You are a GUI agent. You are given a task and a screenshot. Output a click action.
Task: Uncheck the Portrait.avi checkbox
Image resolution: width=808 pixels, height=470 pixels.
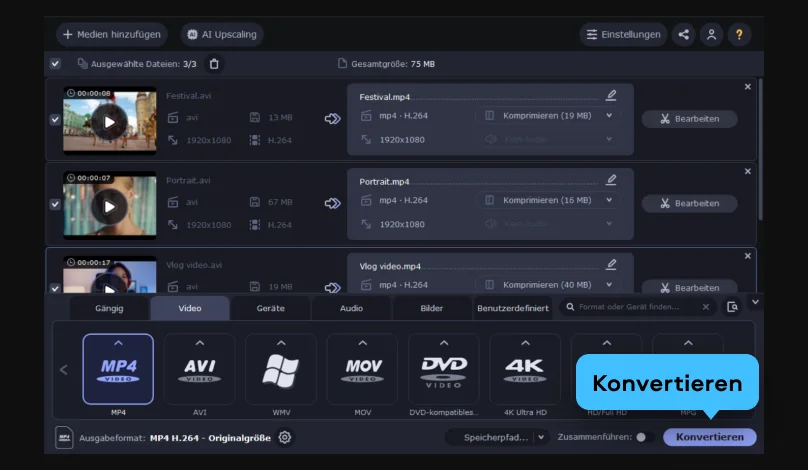click(55, 204)
